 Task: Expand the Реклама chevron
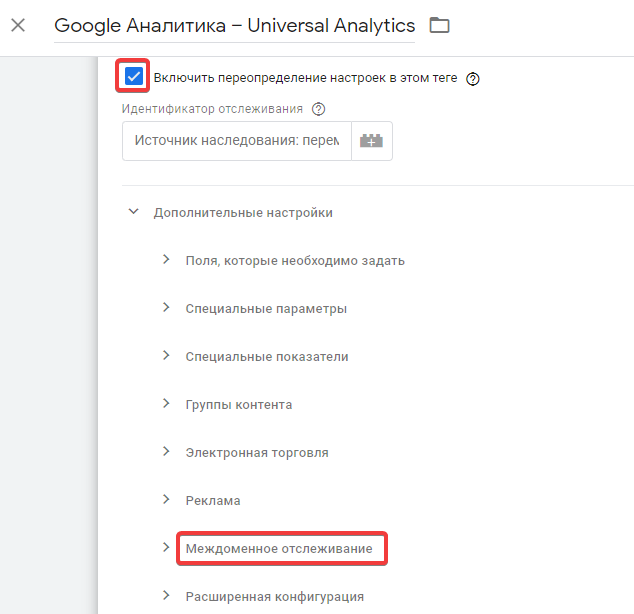[x=166, y=500]
